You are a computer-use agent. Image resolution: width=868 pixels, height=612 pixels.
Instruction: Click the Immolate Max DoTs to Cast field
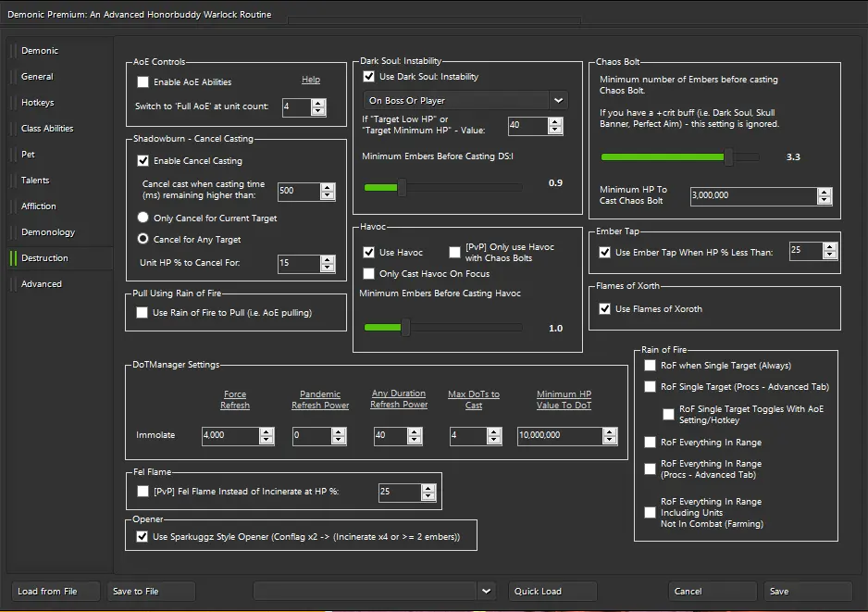tap(468, 435)
